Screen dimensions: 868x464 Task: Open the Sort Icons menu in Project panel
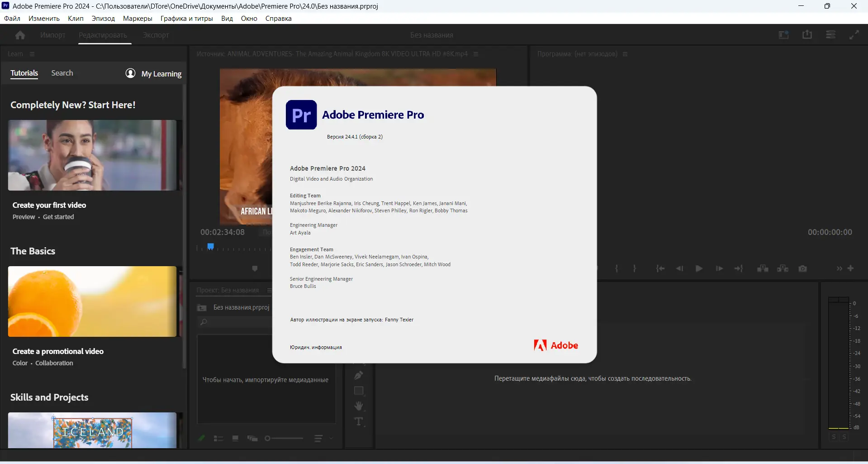[x=318, y=438]
